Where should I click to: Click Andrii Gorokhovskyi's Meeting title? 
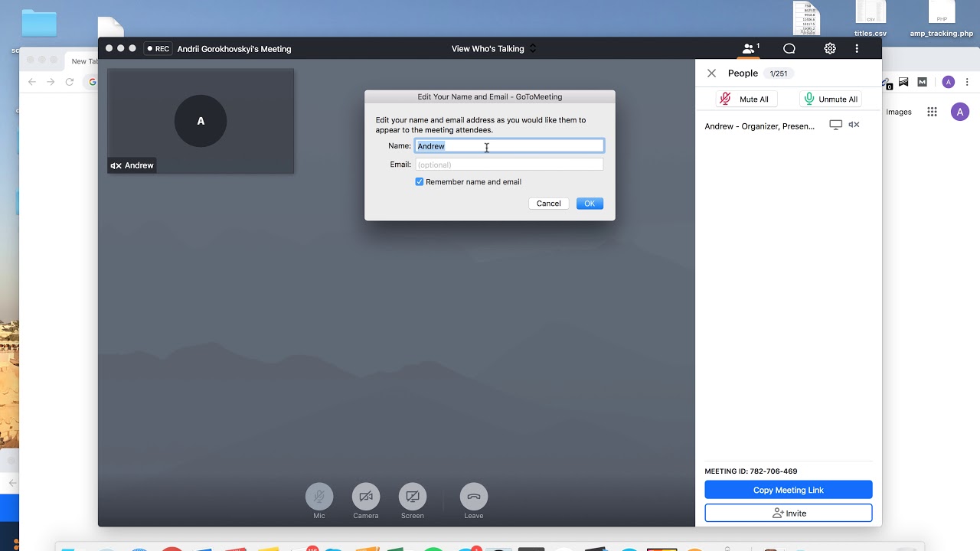(234, 49)
